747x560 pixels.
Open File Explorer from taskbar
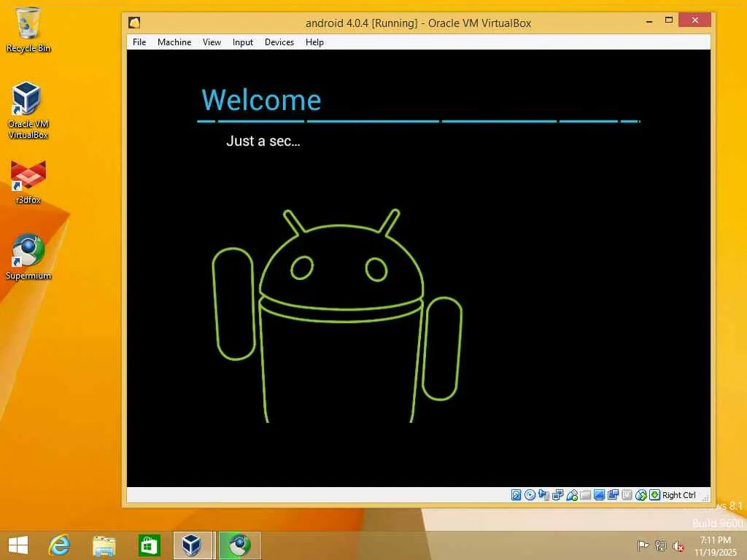[104, 545]
